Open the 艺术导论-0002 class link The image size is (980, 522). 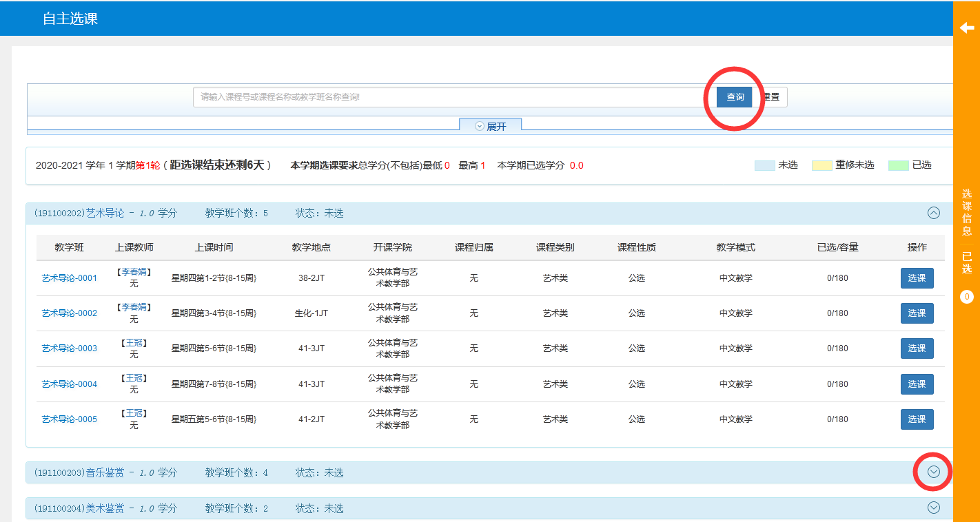pyautogui.click(x=70, y=313)
